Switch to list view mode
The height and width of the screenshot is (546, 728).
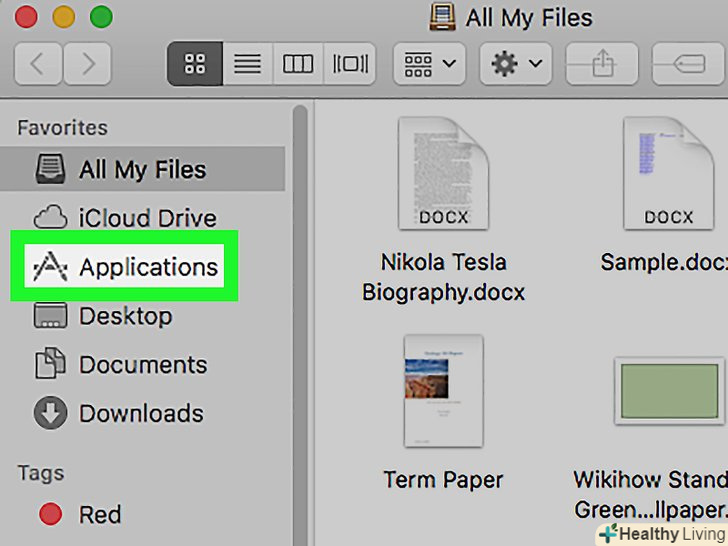(246, 65)
